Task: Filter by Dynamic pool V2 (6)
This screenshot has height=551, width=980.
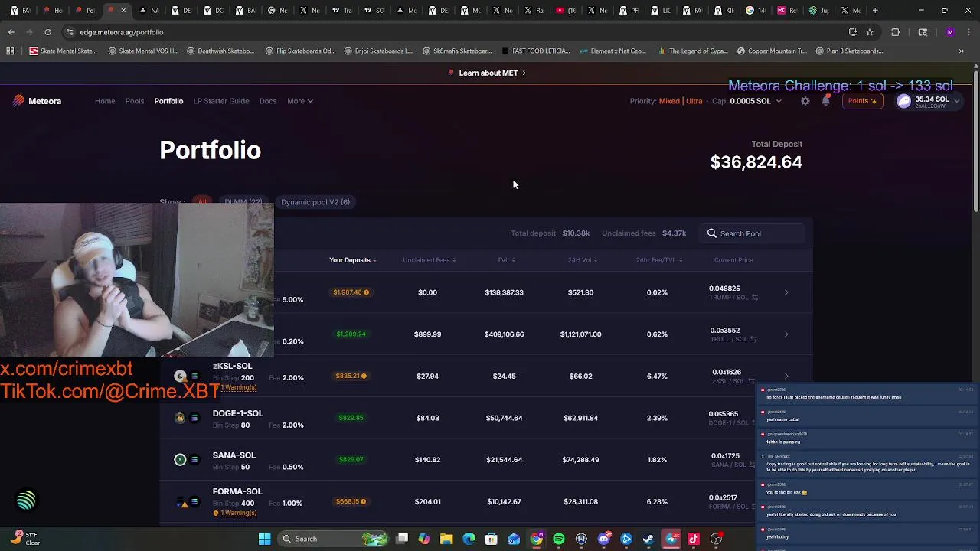Action: [315, 202]
